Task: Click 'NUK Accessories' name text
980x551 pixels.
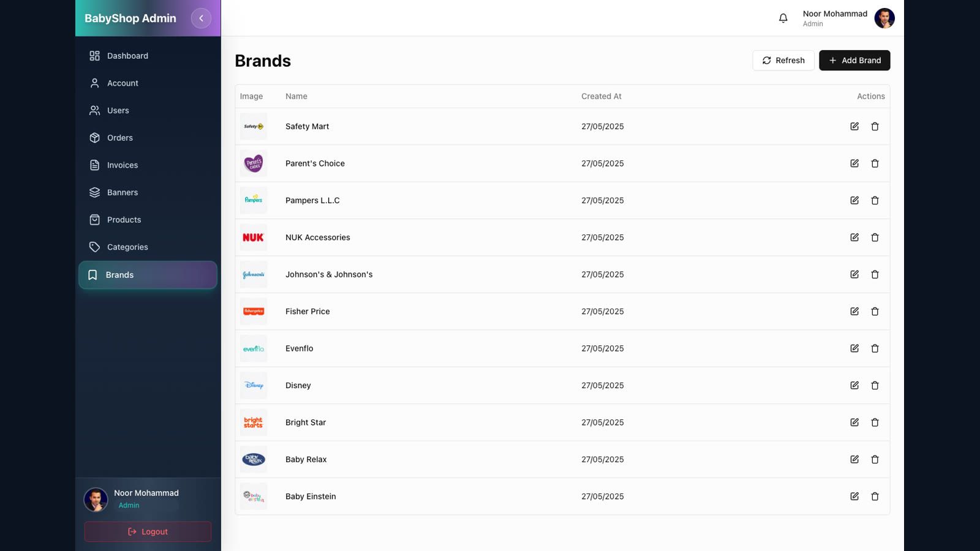Action: tap(318, 238)
